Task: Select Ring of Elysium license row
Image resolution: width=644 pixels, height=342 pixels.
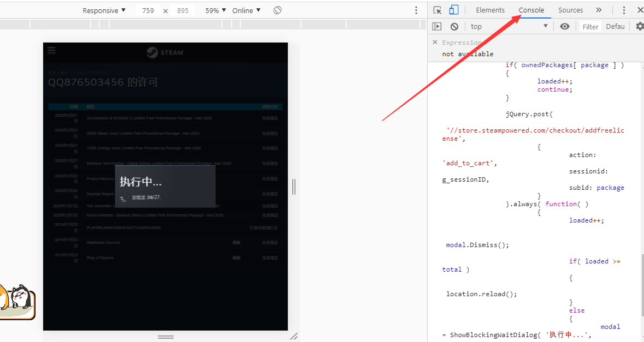Action: pos(165,257)
